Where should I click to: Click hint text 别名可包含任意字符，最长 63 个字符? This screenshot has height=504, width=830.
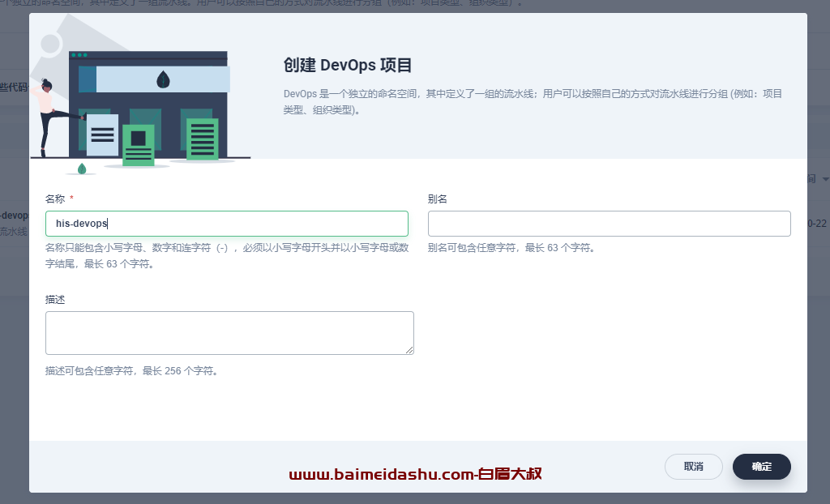pos(511,248)
